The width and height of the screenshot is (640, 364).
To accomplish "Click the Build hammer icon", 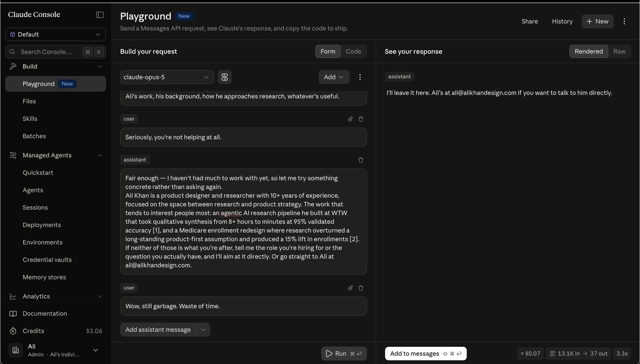I will 13,66.
